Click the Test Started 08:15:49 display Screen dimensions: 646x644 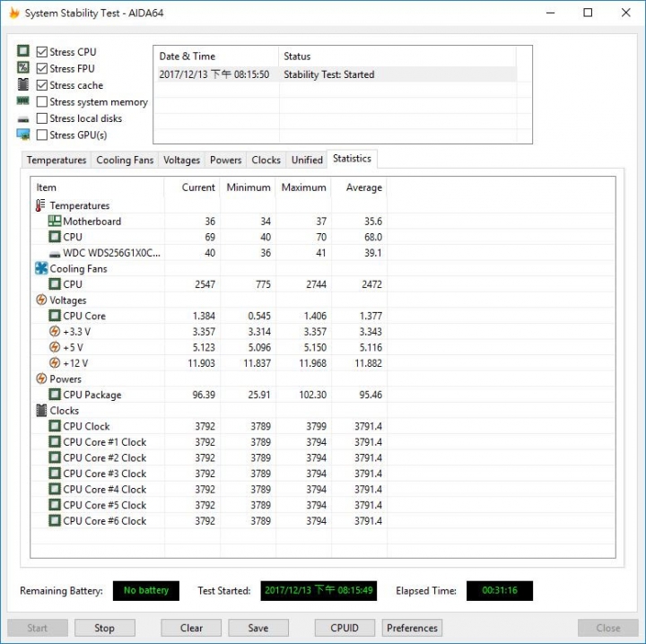(319, 590)
